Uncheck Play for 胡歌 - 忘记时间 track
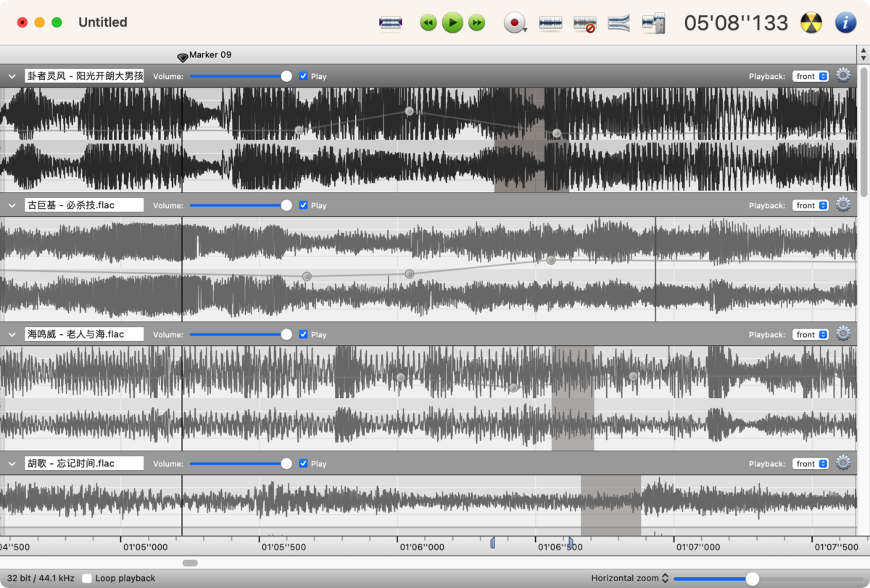The width and height of the screenshot is (870, 588). pos(303,463)
